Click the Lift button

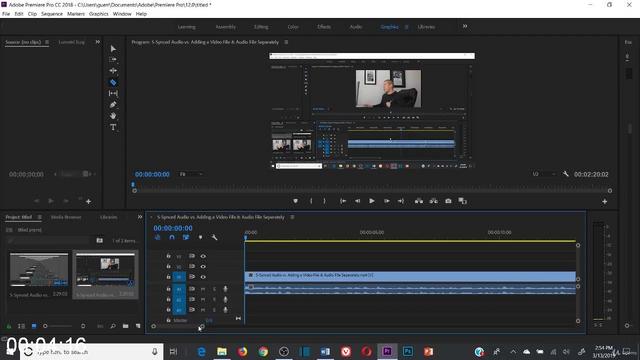click(x=419, y=201)
